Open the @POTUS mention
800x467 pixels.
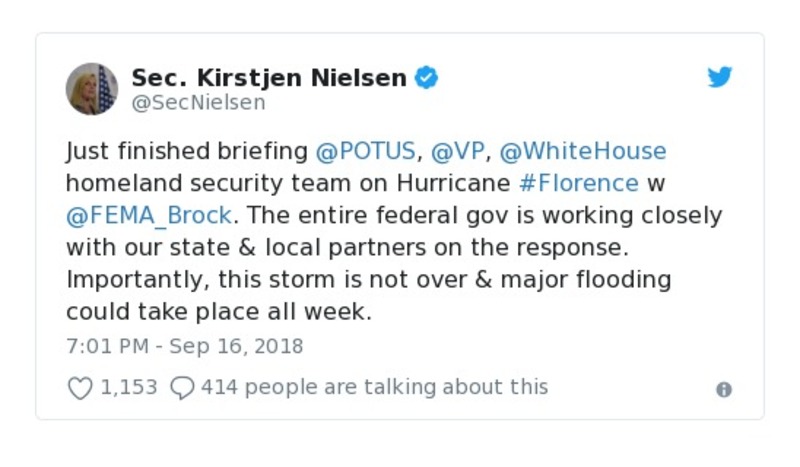click(365, 152)
